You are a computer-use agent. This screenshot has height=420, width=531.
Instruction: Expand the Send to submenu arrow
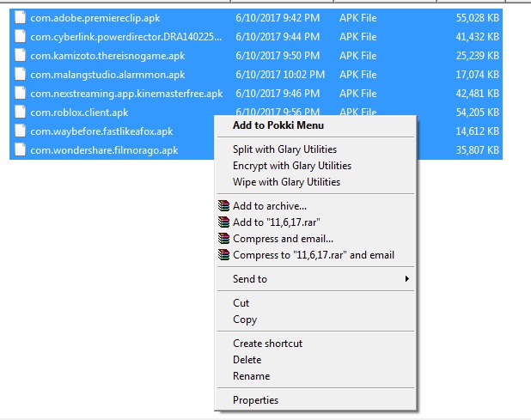point(406,278)
